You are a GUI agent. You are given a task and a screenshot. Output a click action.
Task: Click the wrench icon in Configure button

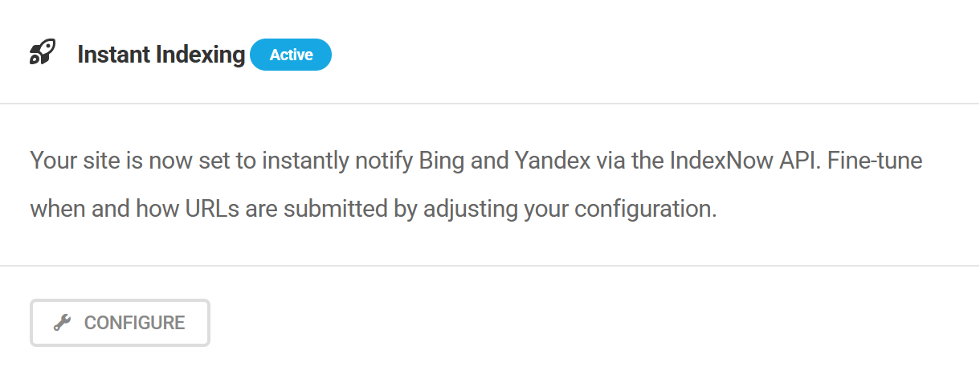pos(61,323)
